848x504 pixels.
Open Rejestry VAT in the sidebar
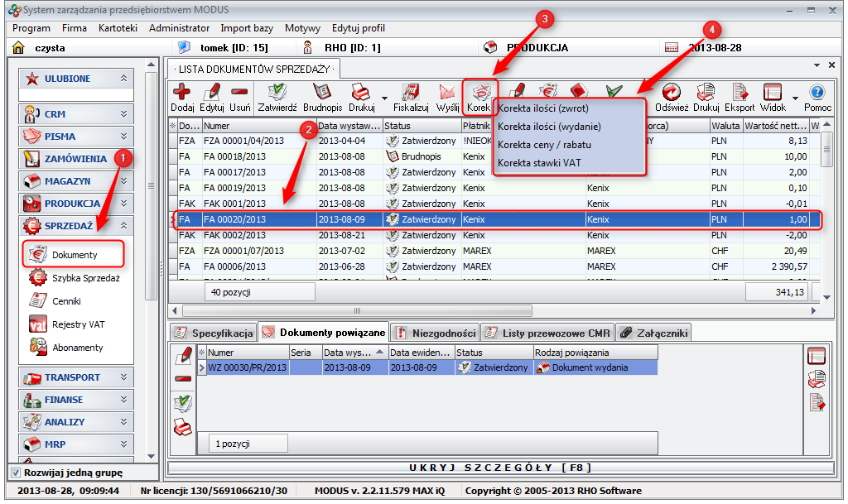tap(78, 324)
